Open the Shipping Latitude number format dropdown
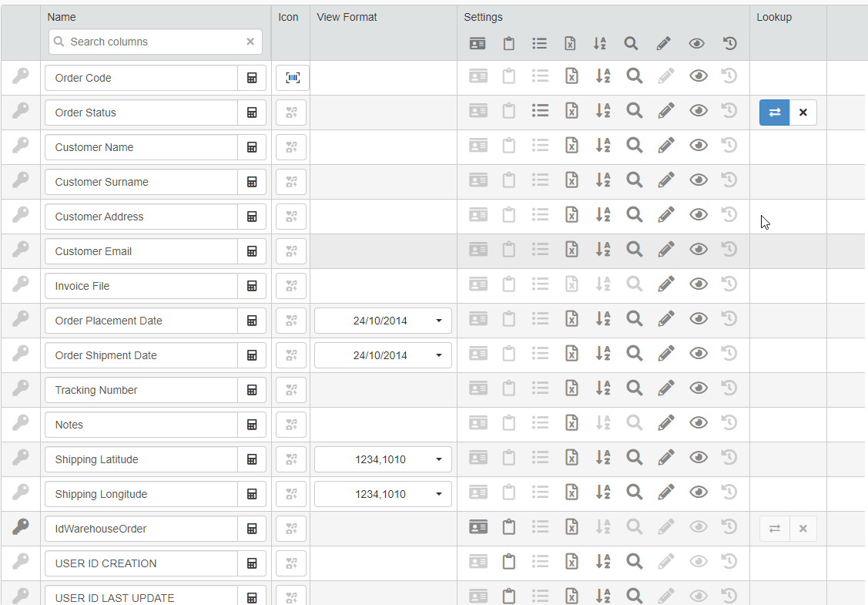This screenshot has height=605, width=868. point(383,459)
